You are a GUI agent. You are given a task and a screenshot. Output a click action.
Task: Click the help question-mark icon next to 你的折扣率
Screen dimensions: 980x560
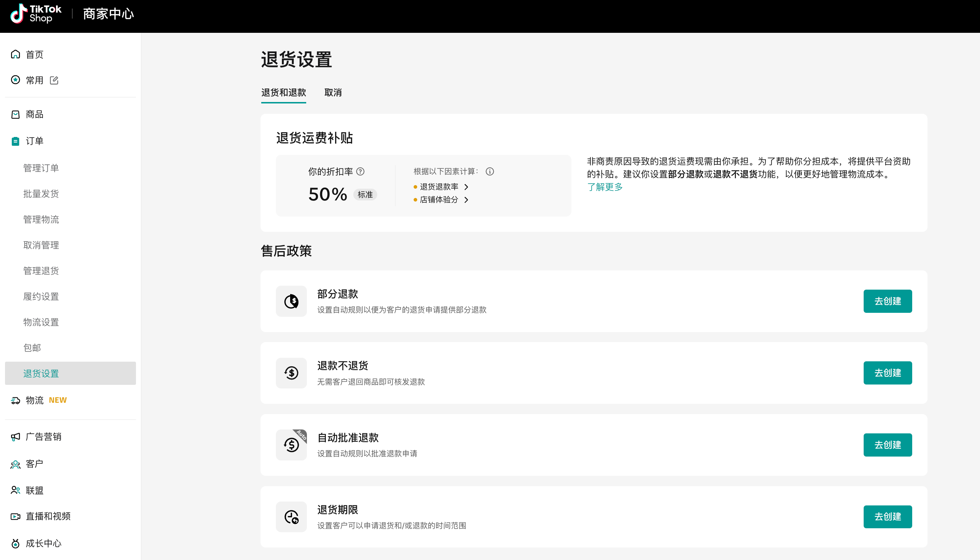pyautogui.click(x=360, y=172)
